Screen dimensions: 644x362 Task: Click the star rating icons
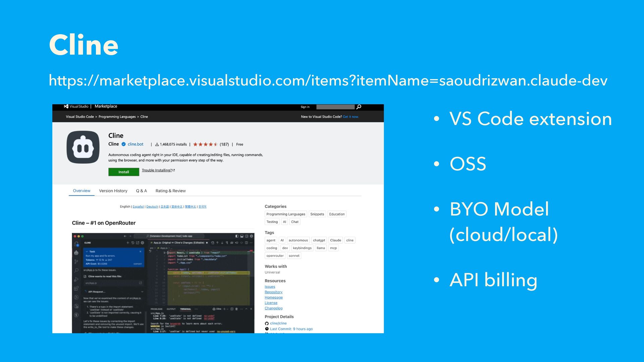coord(205,144)
